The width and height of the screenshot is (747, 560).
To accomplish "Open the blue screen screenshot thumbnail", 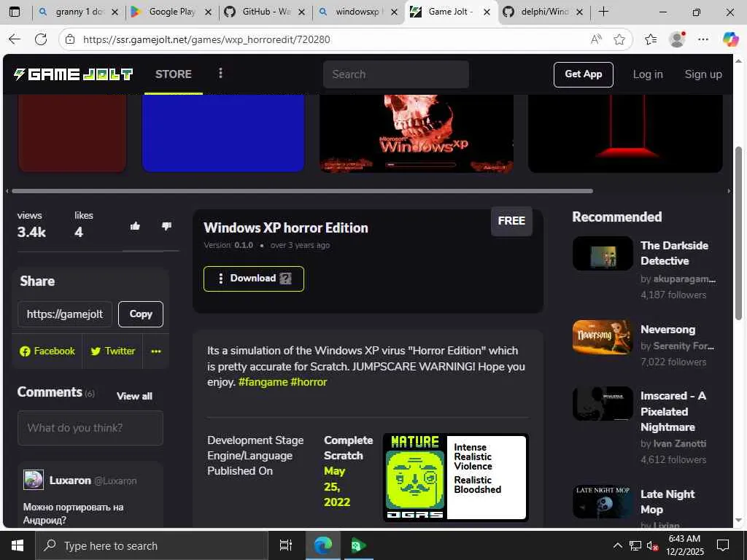I will point(223,133).
